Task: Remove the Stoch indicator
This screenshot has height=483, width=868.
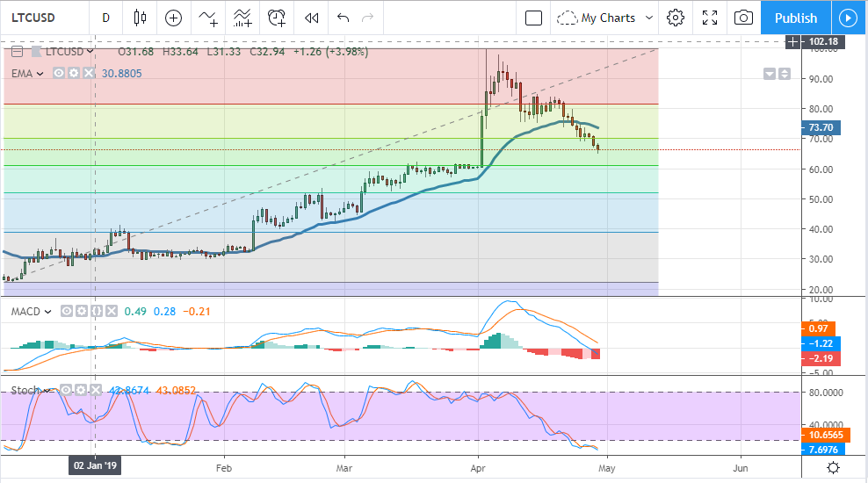Action: click(x=96, y=390)
